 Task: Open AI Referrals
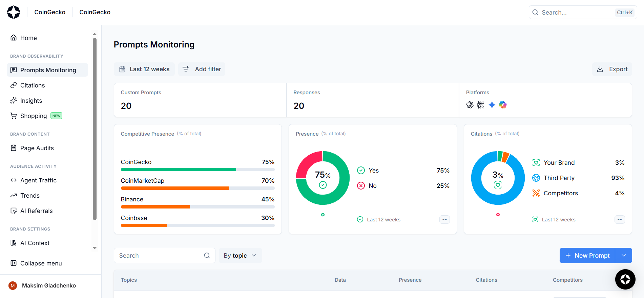click(47, 211)
